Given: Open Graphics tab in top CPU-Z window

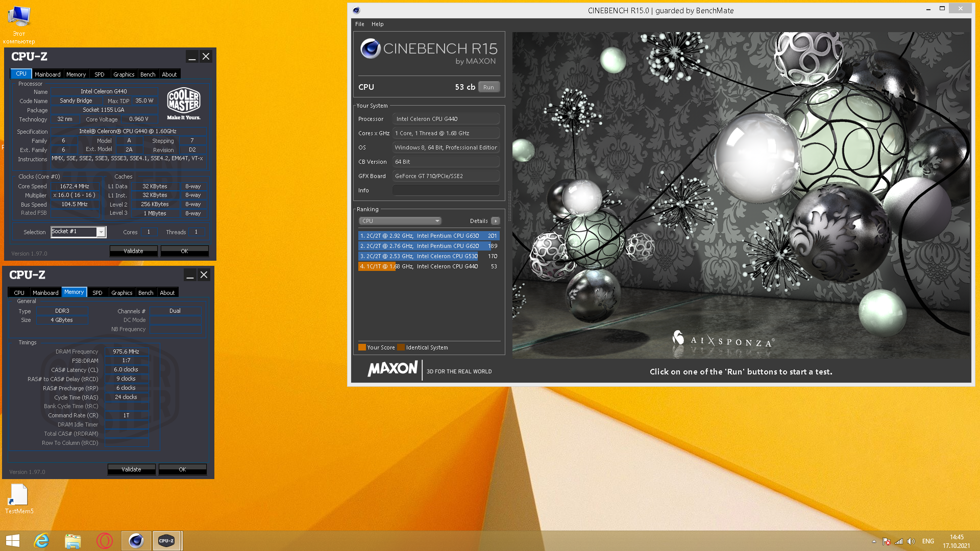Looking at the screenshot, I should tap(124, 74).
